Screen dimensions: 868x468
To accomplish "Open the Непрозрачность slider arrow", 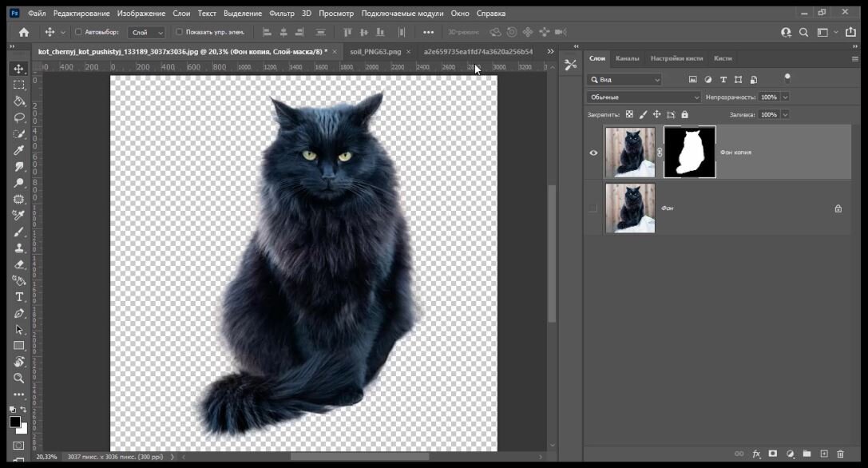I will click(785, 97).
